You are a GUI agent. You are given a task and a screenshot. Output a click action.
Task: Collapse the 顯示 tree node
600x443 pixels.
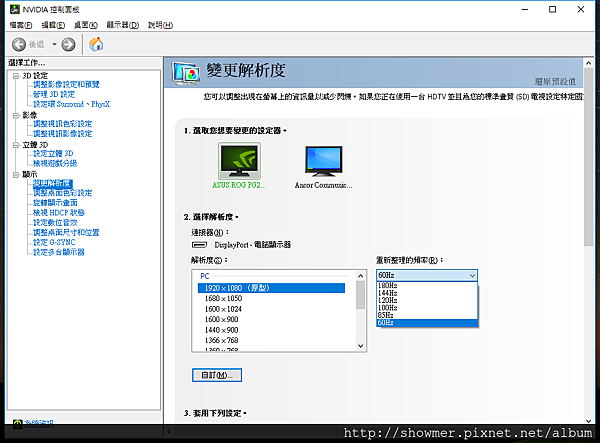16,175
